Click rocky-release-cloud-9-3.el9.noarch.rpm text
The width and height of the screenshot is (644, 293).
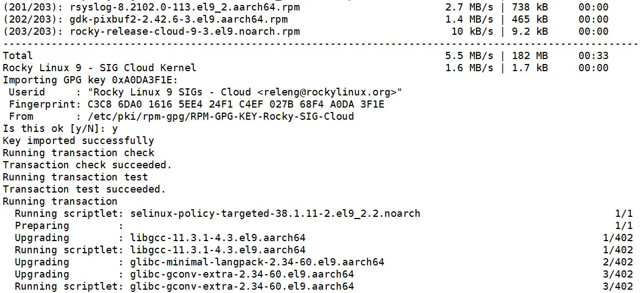[185, 31]
